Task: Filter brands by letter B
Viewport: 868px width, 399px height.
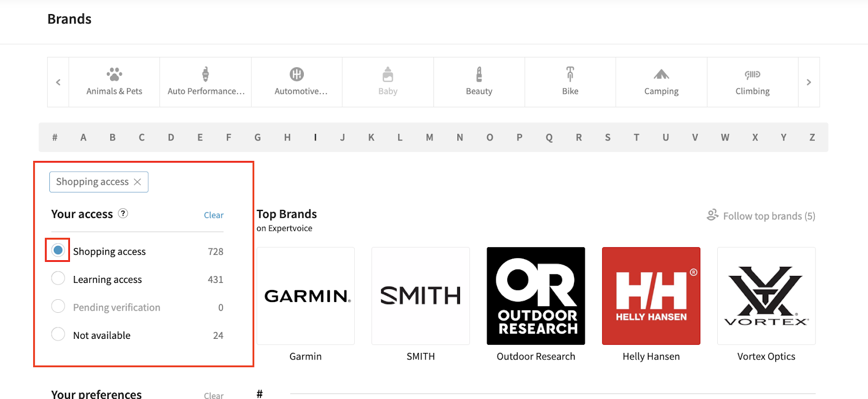Action: point(113,137)
